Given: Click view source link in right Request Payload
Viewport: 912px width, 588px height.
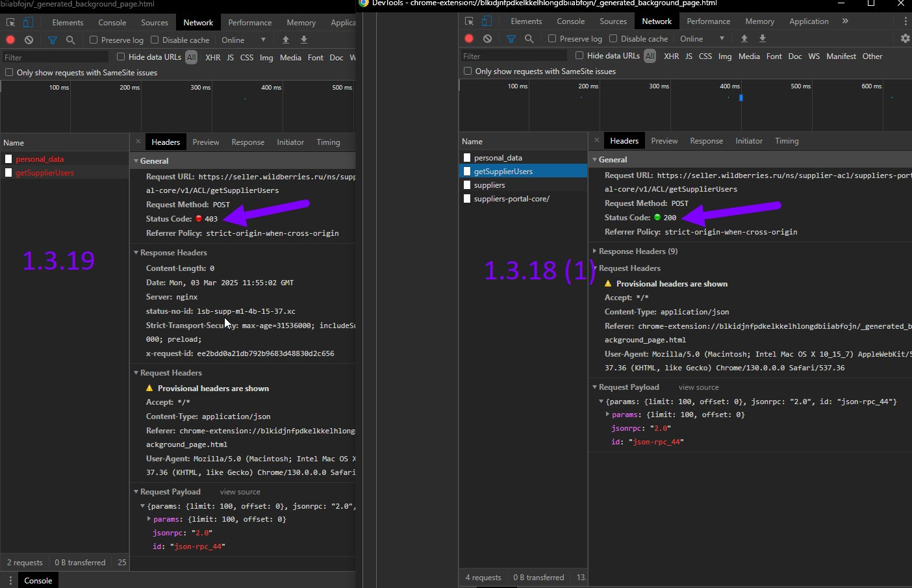Looking at the screenshot, I should point(698,387).
